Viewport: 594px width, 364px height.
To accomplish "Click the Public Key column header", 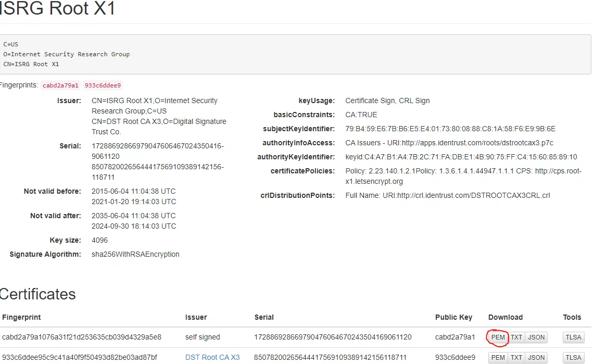I will point(453,317).
